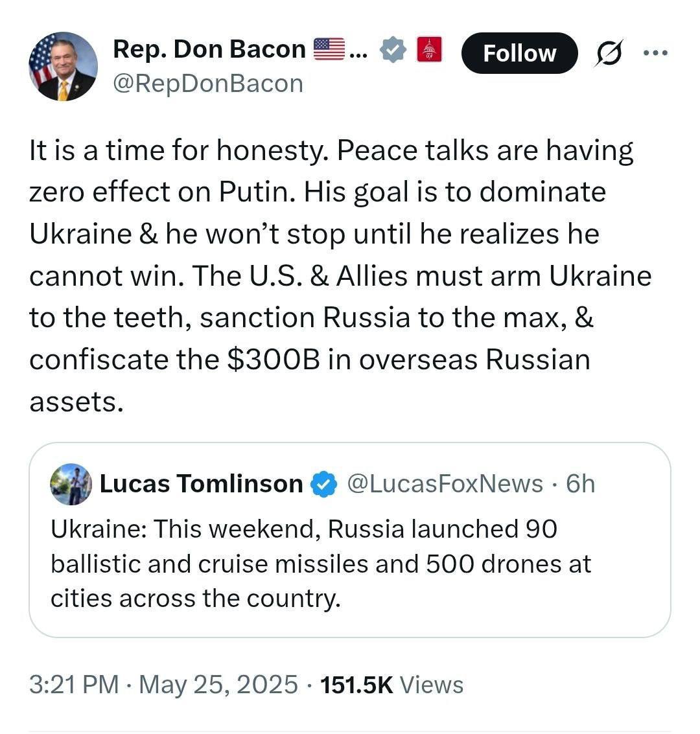Image resolution: width=700 pixels, height=734 pixels.
Task: Click the May 25, 2025 date
Action: [218, 684]
